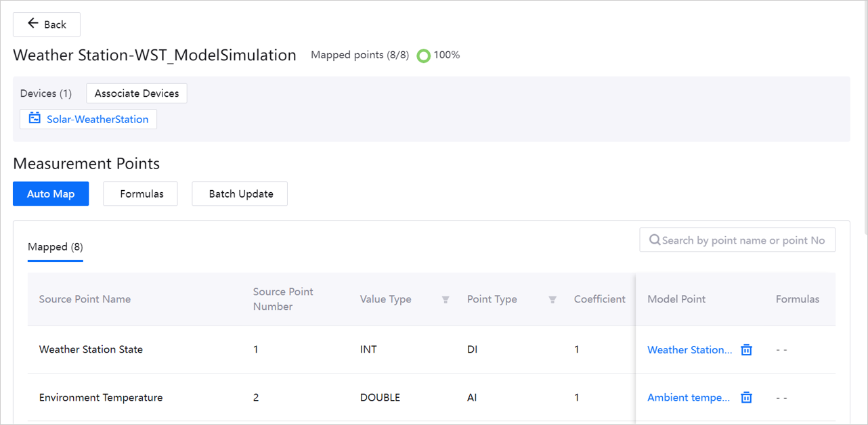Click the Solar-WeatherStation device icon
This screenshot has width=868, height=425.
pyautogui.click(x=35, y=118)
